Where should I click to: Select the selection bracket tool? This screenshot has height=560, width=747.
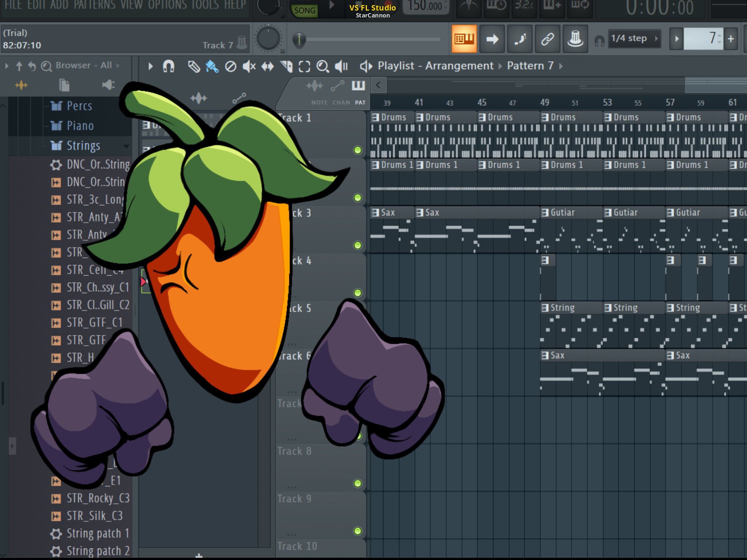(305, 66)
